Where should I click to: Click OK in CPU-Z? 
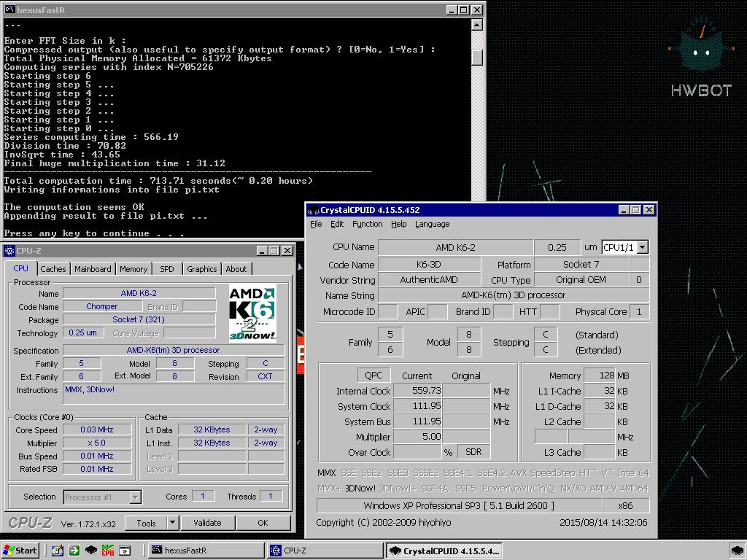click(263, 523)
